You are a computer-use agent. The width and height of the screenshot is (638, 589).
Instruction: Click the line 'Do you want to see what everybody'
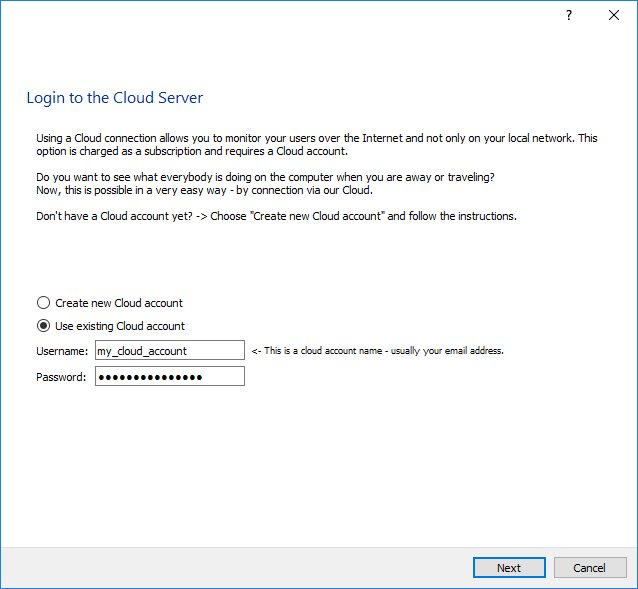(264, 177)
